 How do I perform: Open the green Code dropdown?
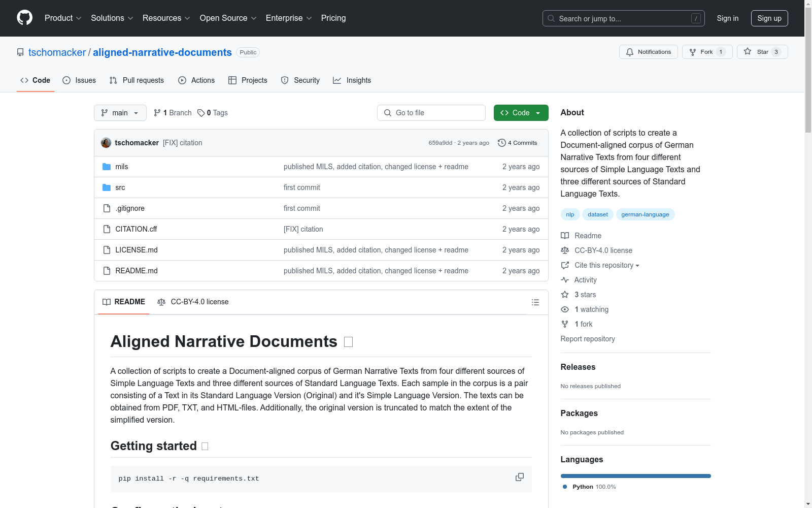tap(521, 113)
